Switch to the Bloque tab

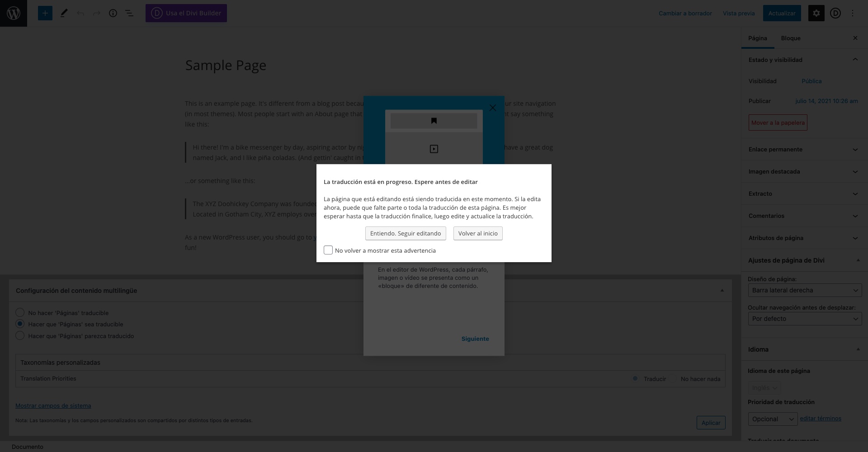791,38
